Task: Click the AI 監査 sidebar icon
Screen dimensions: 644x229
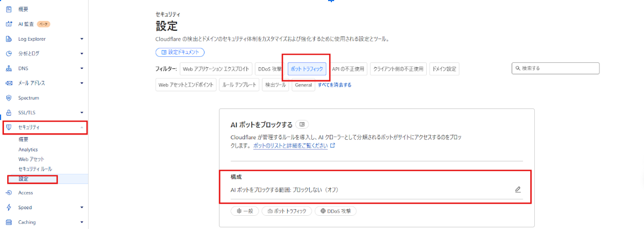Action: [8, 24]
